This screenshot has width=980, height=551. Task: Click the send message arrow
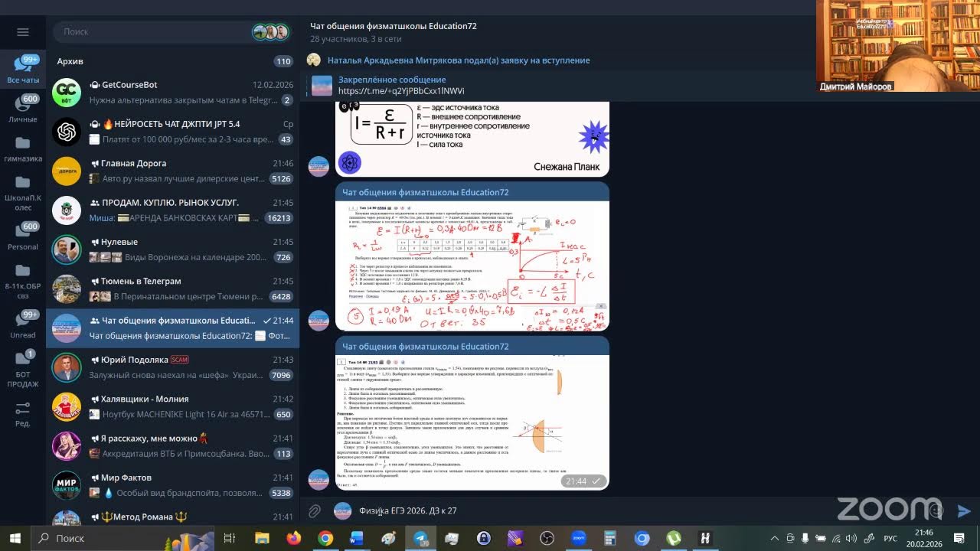pos(964,511)
